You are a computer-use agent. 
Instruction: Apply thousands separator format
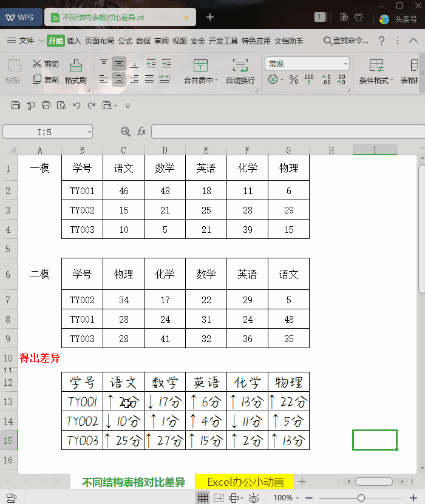tap(309, 79)
